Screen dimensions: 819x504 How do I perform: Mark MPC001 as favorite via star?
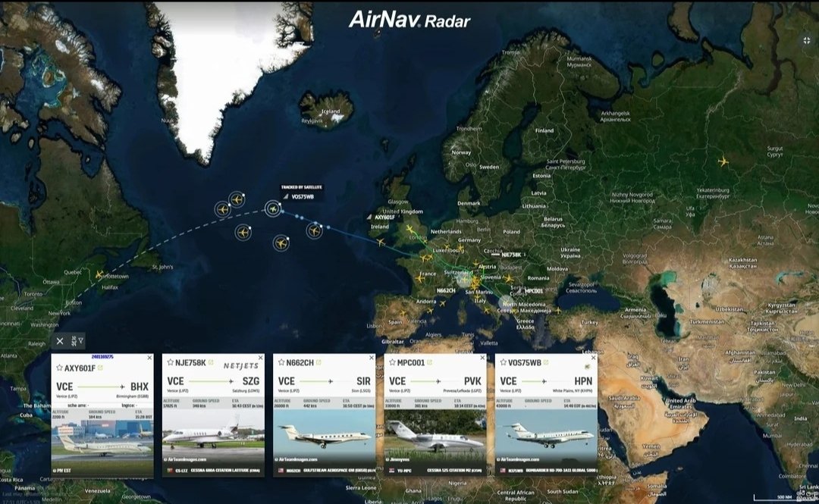click(x=392, y=362)
